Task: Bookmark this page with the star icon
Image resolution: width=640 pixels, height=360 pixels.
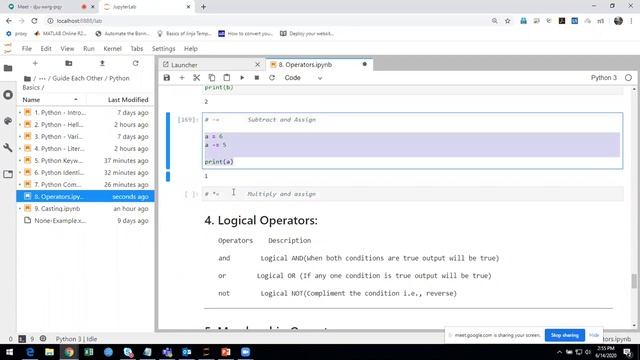Action: click(x=507, y=21)
